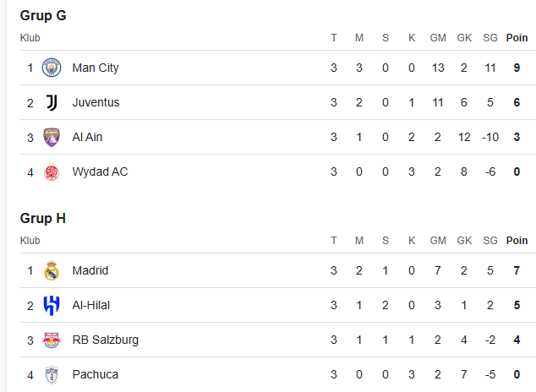Select the Al Ain team name
This screenshot has width=536, height=392.
(87, 137)
